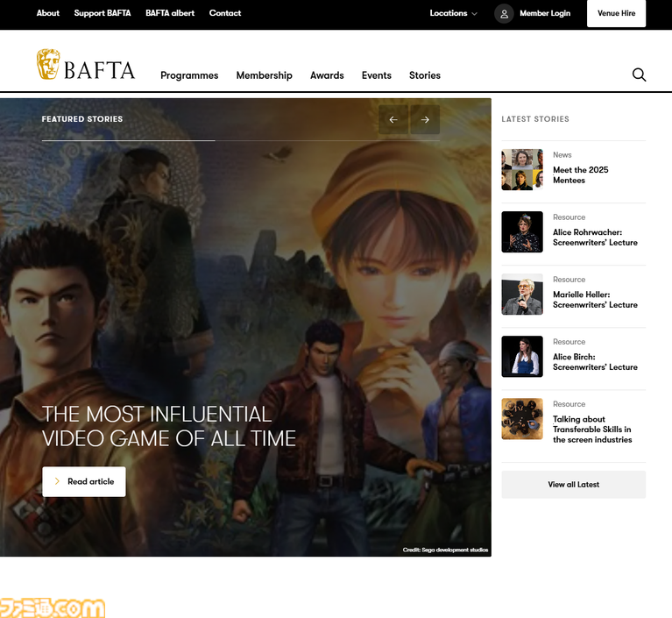This screenshot has width=672, height=618.
Task: Go to next featured story arrow
Action: click(425, 119)
